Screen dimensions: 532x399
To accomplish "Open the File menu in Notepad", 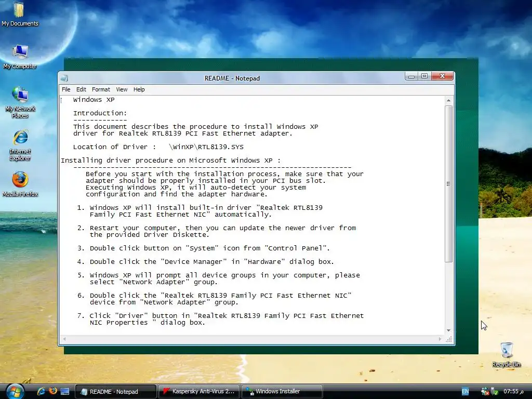I will (x=66, y=89).
